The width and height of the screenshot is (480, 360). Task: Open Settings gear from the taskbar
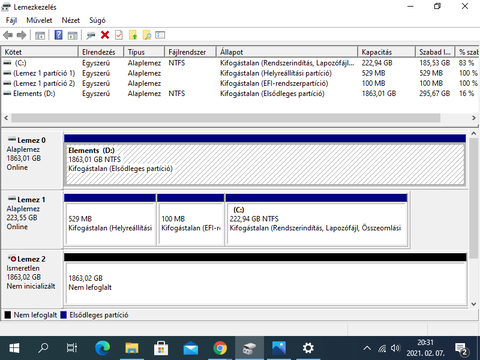pyautogui.click(x=308, y=348)
